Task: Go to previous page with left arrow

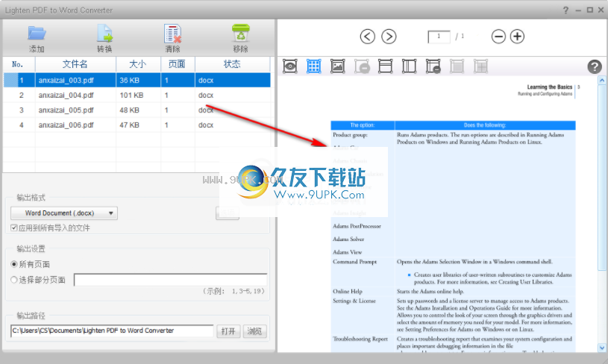Action: [367, 37]
